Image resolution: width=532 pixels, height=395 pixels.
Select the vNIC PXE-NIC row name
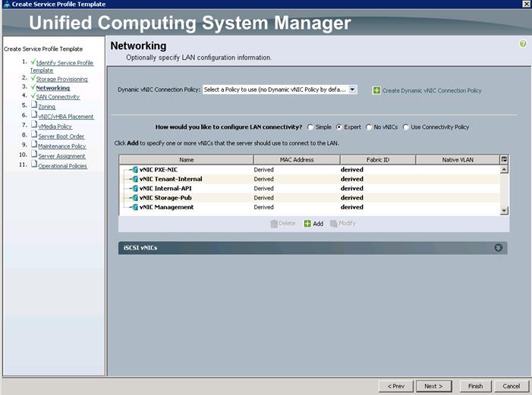pos(159,170)
